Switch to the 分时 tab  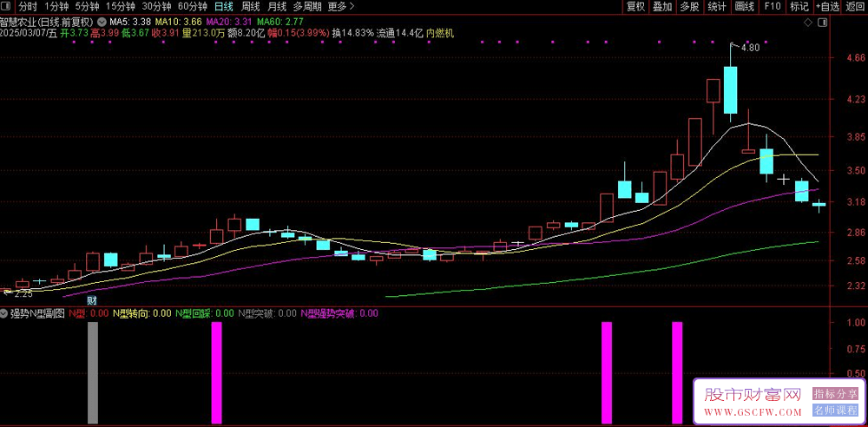point(28,7)
